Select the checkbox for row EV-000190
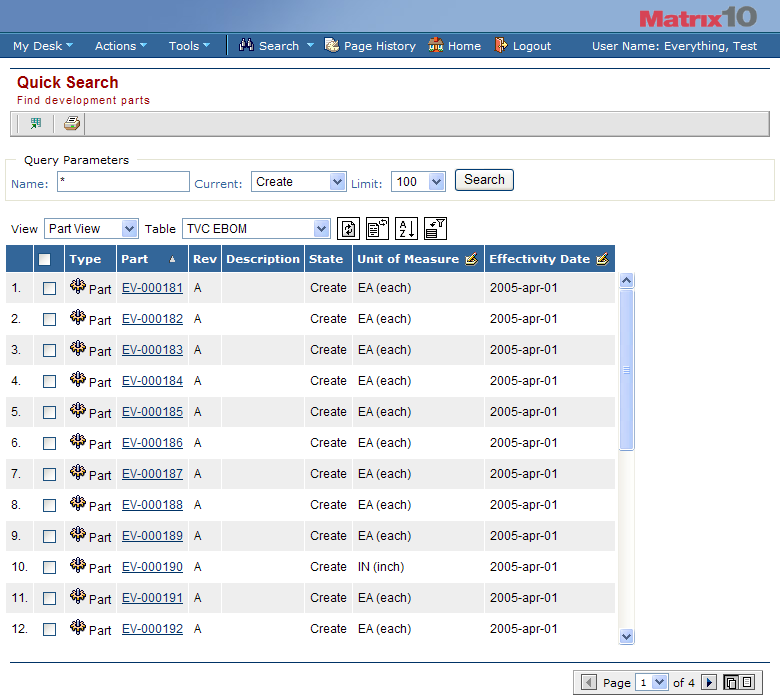The width and height of the screenshot is (780, 698). 49,568
